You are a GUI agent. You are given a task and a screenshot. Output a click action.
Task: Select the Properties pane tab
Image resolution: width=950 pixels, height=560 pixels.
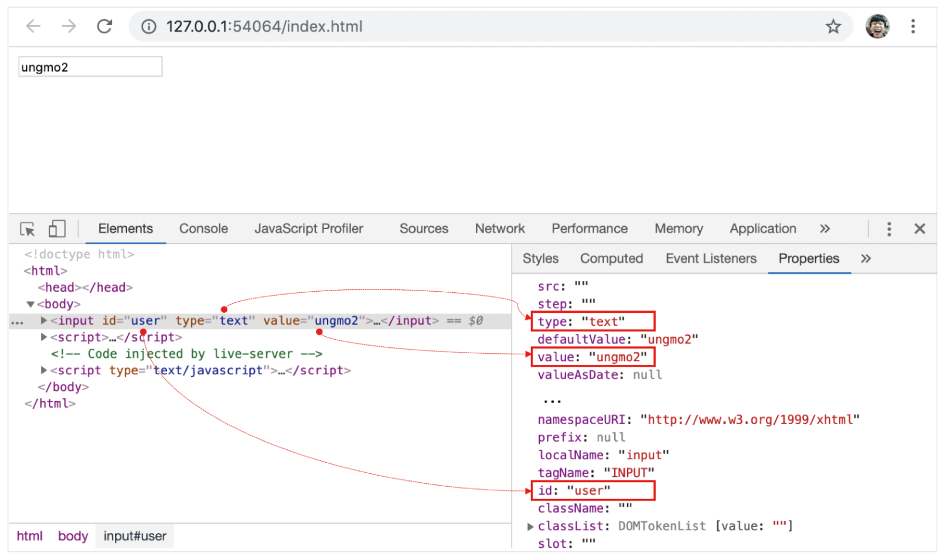(x=809, y=259)
